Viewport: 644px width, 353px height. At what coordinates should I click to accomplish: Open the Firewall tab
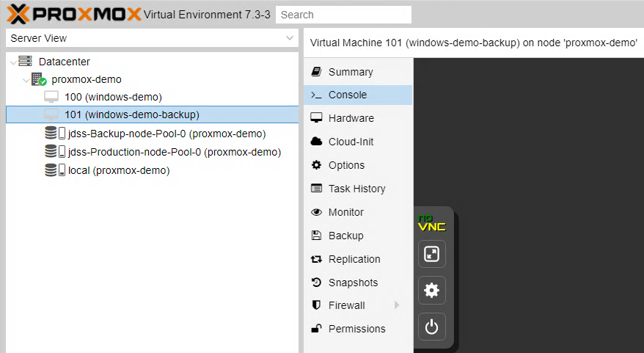(x=358, y=305)
